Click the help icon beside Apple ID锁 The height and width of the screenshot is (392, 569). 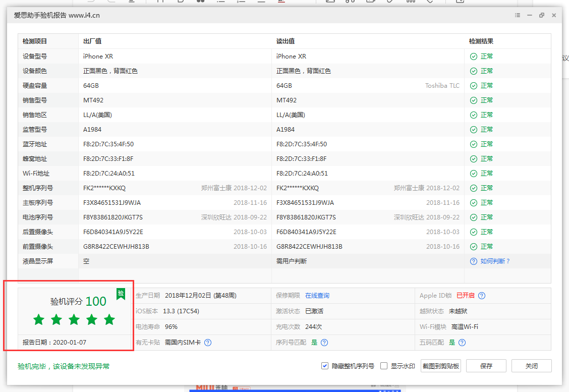(483, 296)
